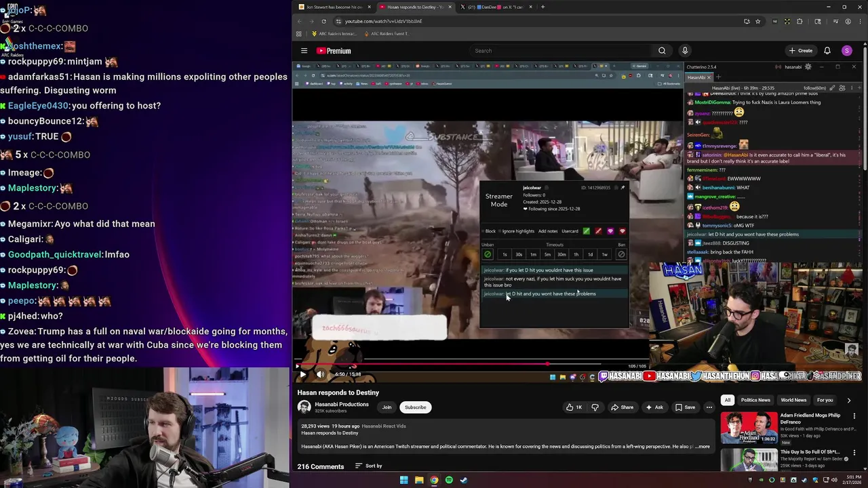Switch to the Jon Stewart browser tab
Viewport: 868px width, 488px height.
point(335,7)
